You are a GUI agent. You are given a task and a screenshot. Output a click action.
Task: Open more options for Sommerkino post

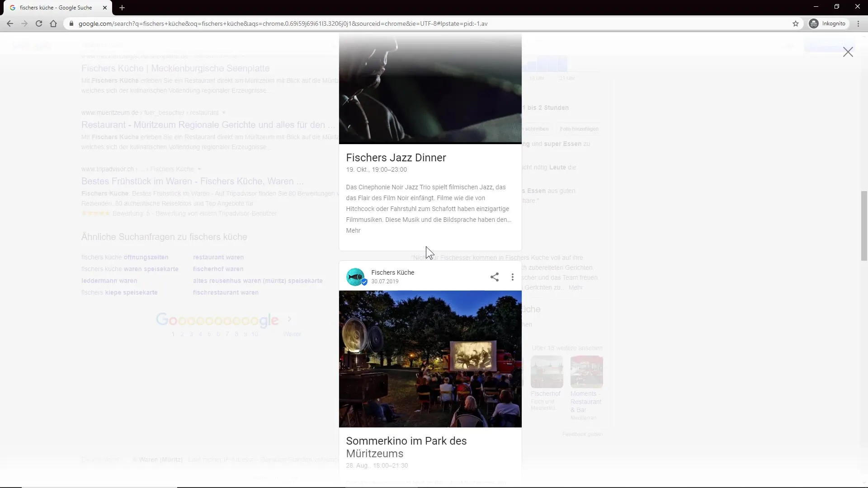click(512, 277)
